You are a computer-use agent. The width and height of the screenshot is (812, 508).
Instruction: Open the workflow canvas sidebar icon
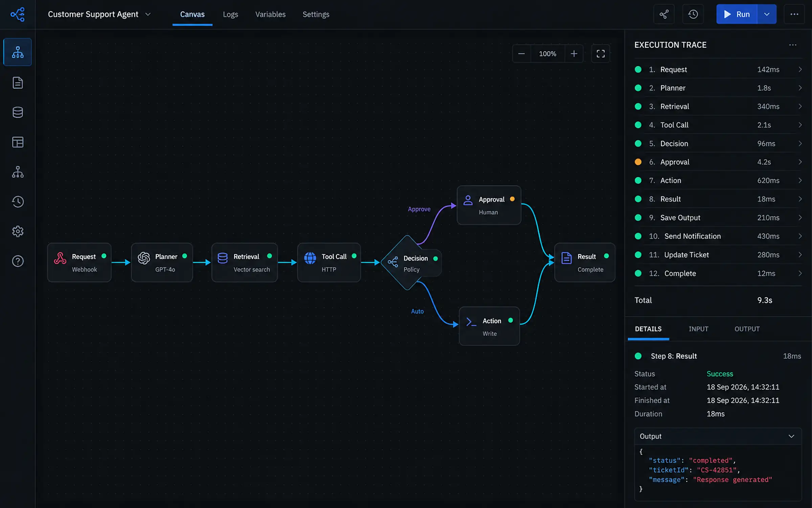click(18, 52)
